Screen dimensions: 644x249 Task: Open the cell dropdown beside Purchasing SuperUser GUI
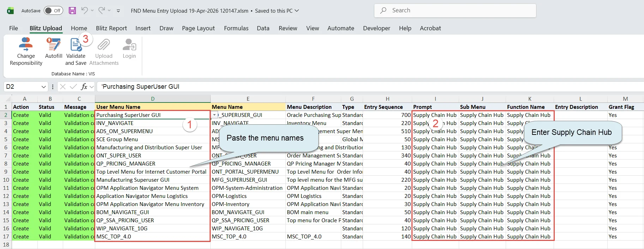click(x=214, y=115)
